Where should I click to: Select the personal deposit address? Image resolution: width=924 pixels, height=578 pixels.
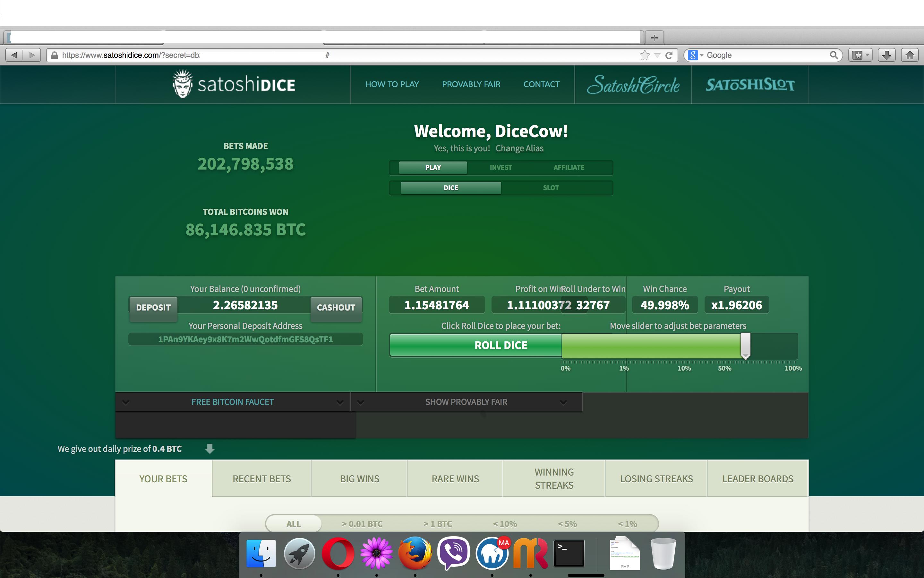[x=245, y=339]
